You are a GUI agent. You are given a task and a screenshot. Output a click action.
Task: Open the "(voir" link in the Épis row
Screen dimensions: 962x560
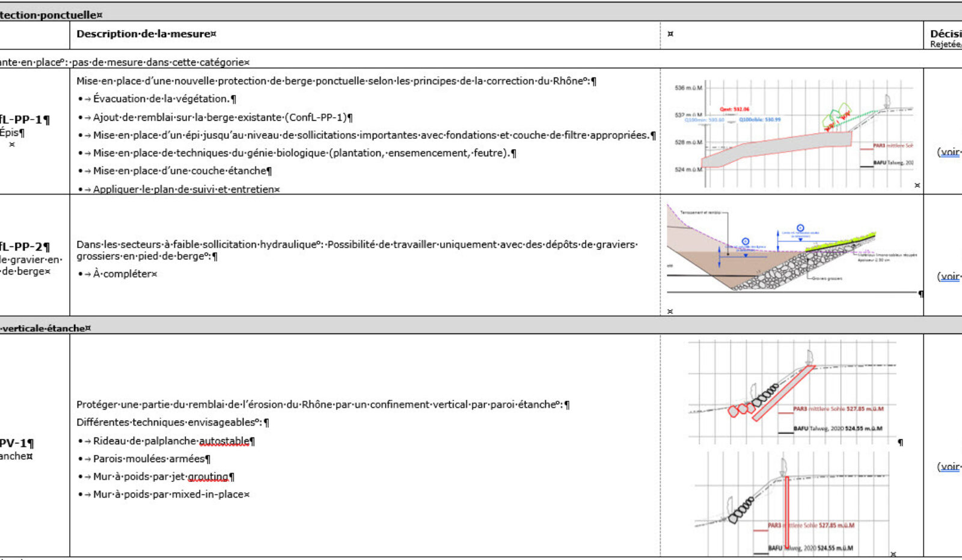pyautogui.click(x=949, y=152)
